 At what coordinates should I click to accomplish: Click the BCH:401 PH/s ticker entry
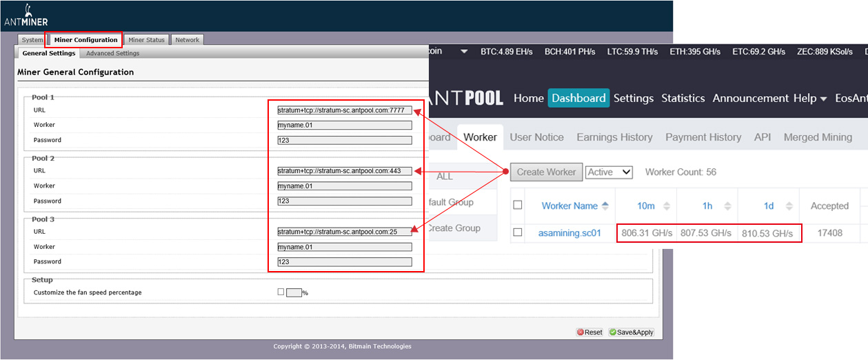570,52
